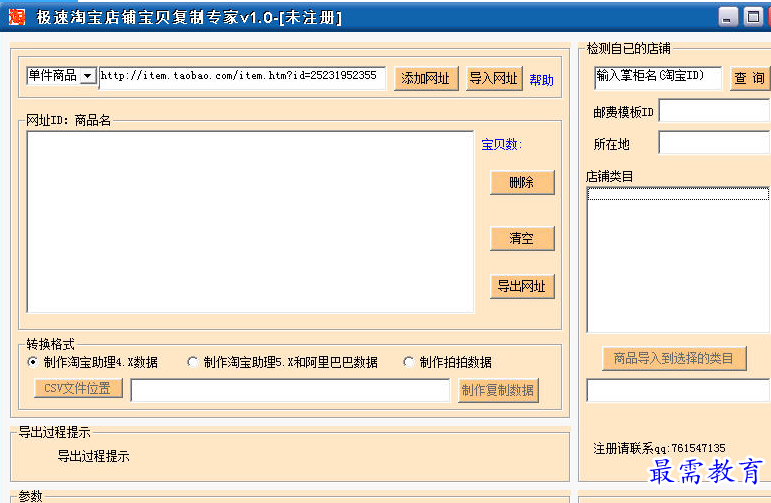Click inside the 网址ID 商品名 list box
The width and height of the screenshot is (771, 503).
250,222
